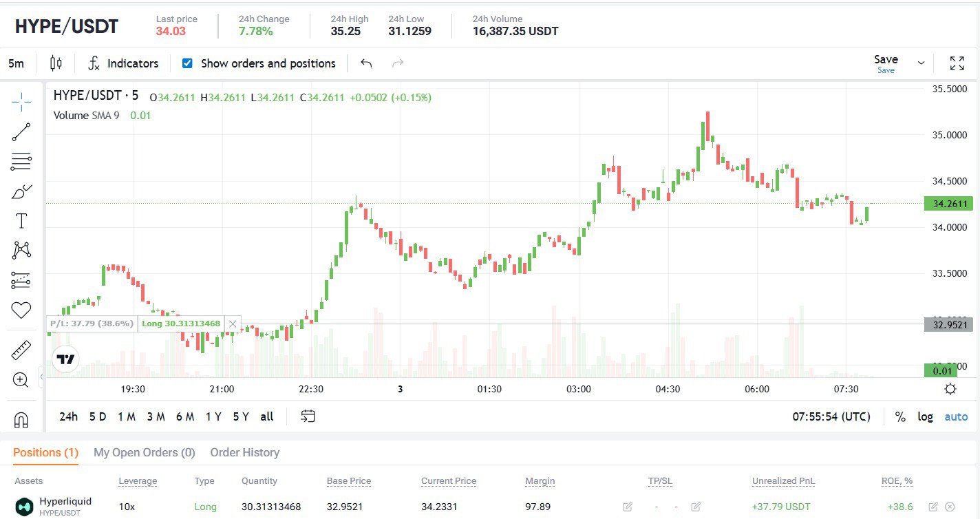
Task: Open the chart patterns tool
Action: (21, 250)
